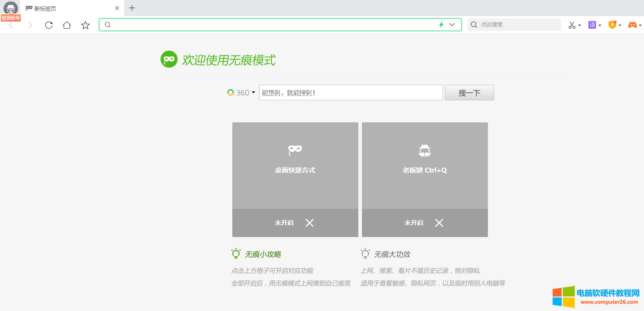Screen dimensions: 644x311
Task: Open the 360 search engine selector
Action: (x=241, y=93)
